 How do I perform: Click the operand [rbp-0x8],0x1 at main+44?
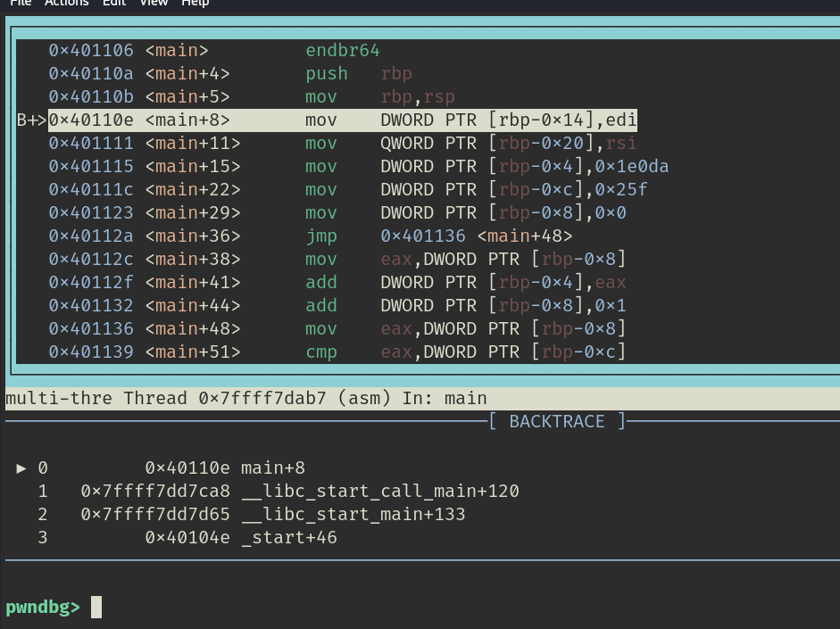(x=557, y=306)
